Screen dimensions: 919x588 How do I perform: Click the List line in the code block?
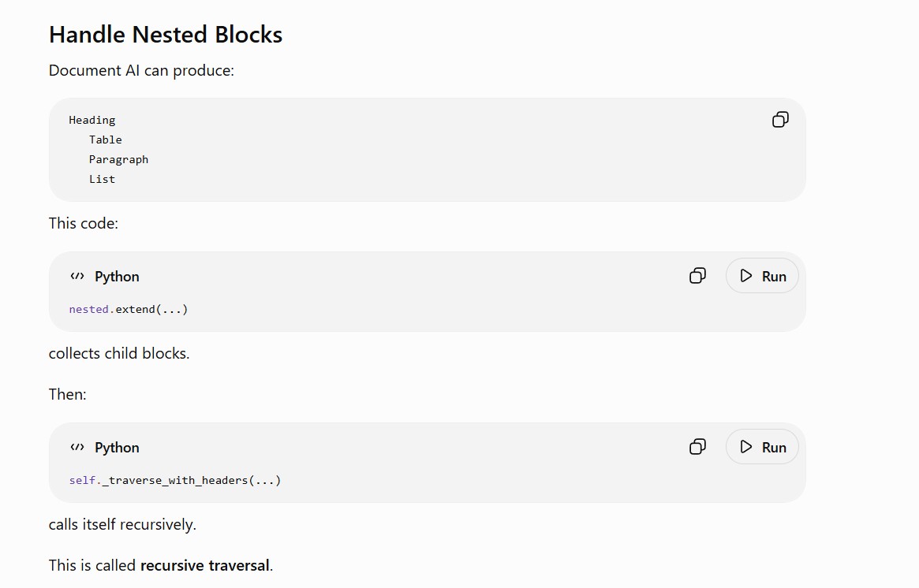[x=102, y=179]
